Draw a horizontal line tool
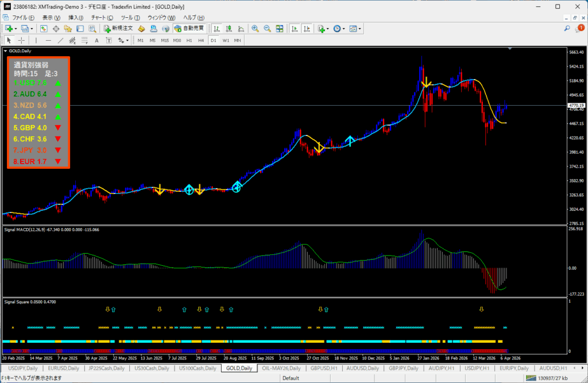Image resolution: width=588 pixels, height=383 pixels. [48, 40]
